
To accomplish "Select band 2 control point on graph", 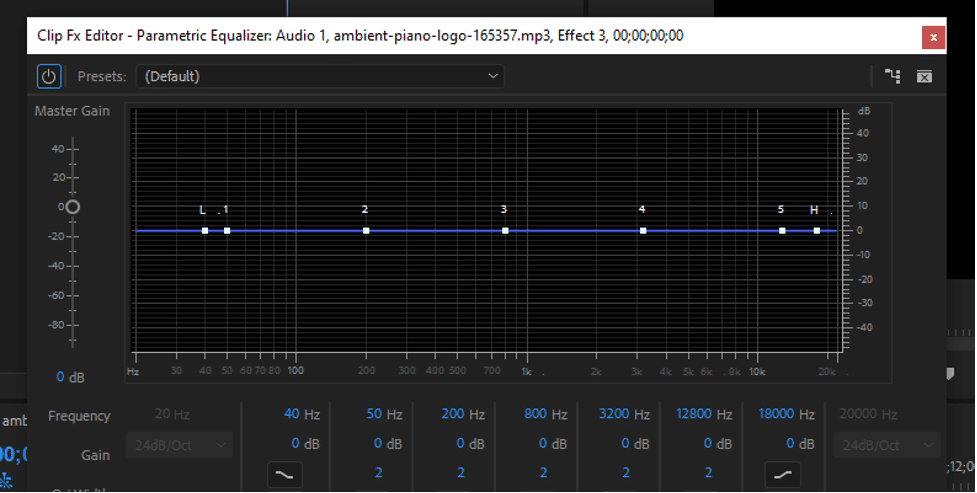I will [366, 231].
